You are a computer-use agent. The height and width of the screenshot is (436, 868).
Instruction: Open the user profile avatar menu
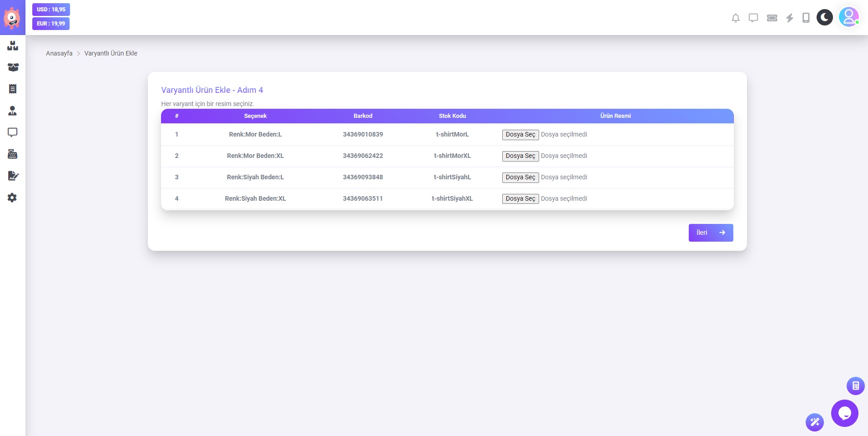tap(848, 17)
